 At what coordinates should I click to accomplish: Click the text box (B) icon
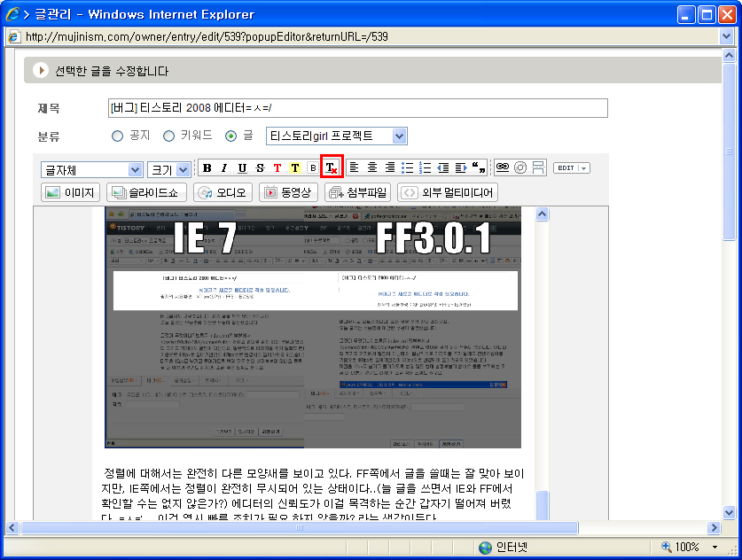(313, 167)
